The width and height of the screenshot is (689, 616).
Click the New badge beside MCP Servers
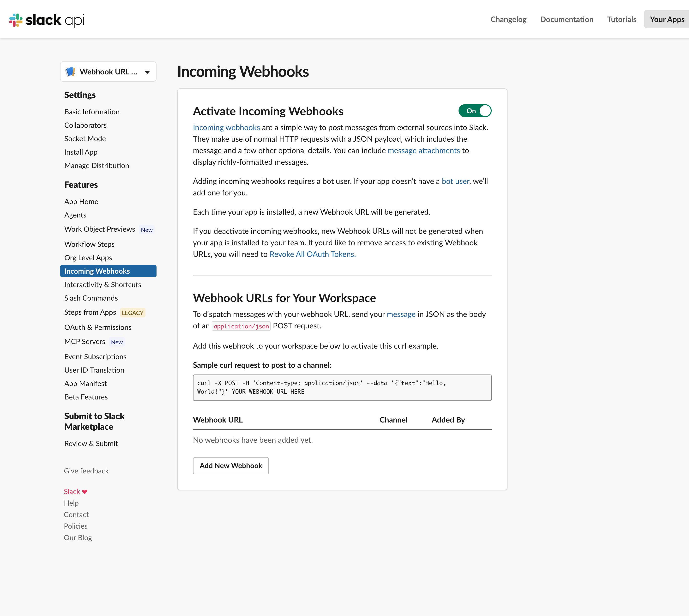117,342
